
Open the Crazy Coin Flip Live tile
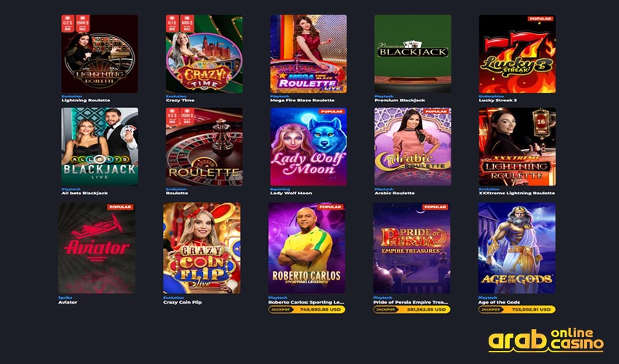pos(202,248)
